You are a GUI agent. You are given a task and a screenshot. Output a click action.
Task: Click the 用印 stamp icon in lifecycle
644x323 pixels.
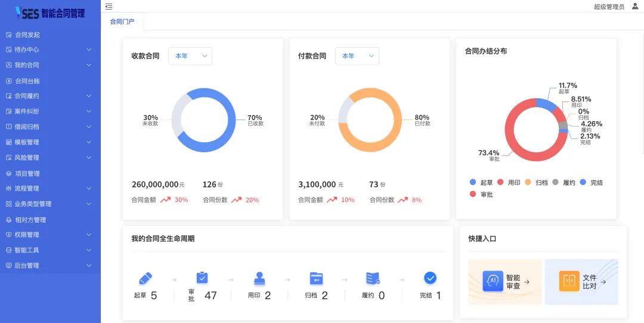(x=259, y=279)
